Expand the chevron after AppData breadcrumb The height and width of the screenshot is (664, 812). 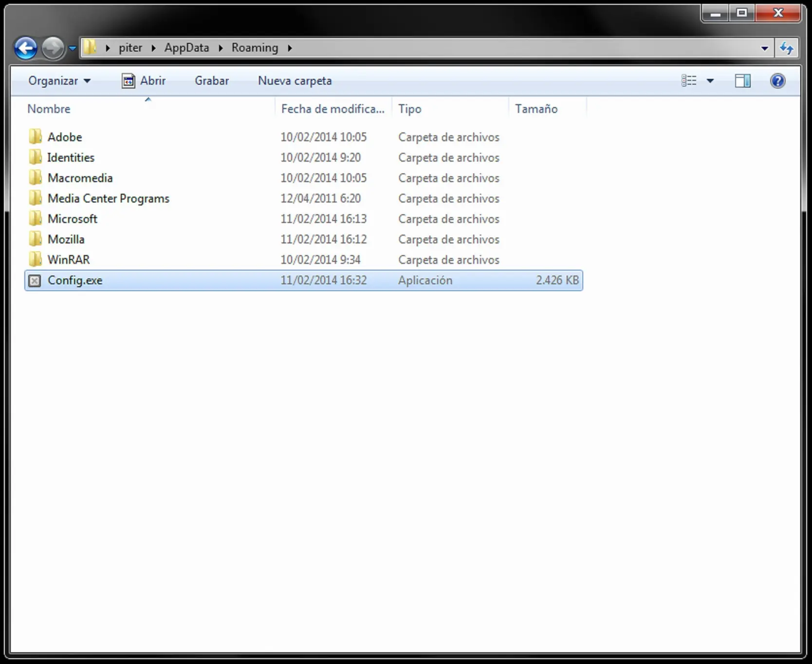(x=221, y=48)
